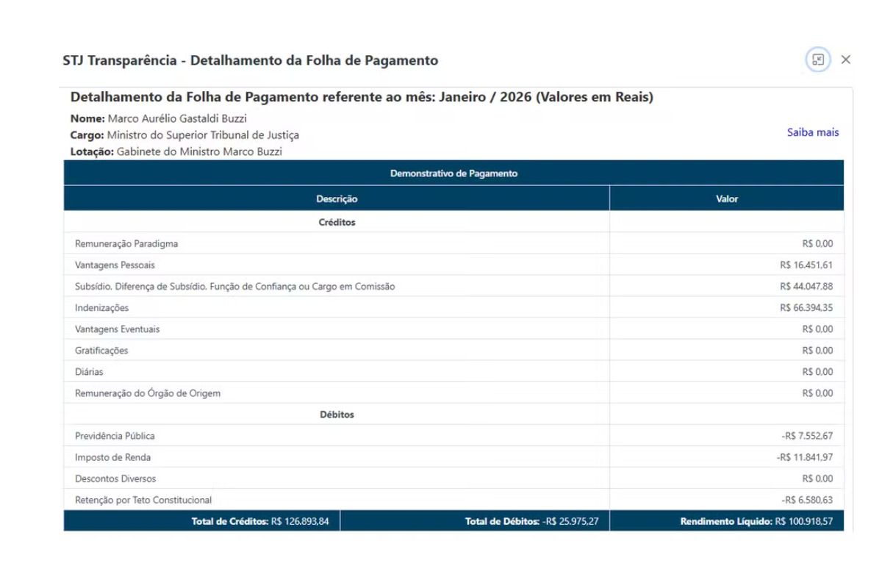Select the Remuneração Paradigma row label

point(126,244)
